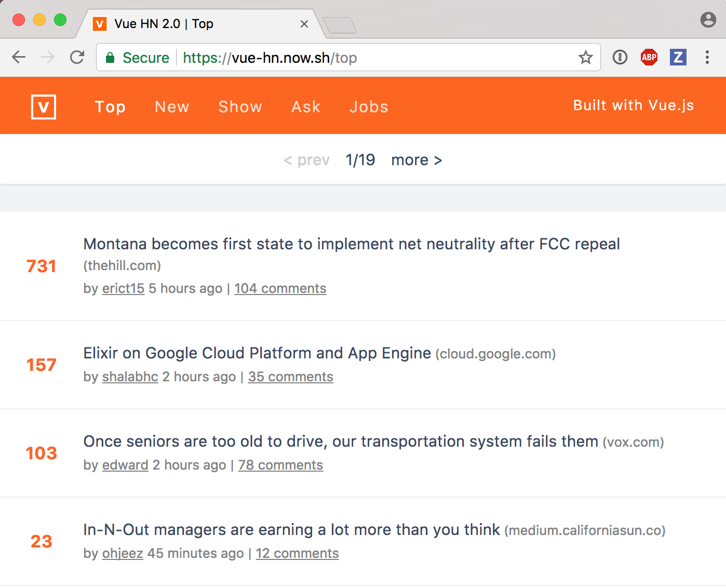This screenshot has height=588, width=726.
Task: Switch to the Ask section
Action: pyautogui.click(x=306, y=106)
